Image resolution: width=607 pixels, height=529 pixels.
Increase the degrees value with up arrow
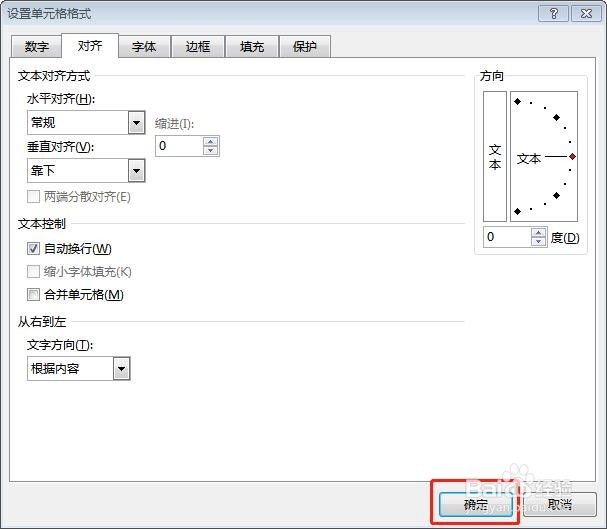point(538,233)
